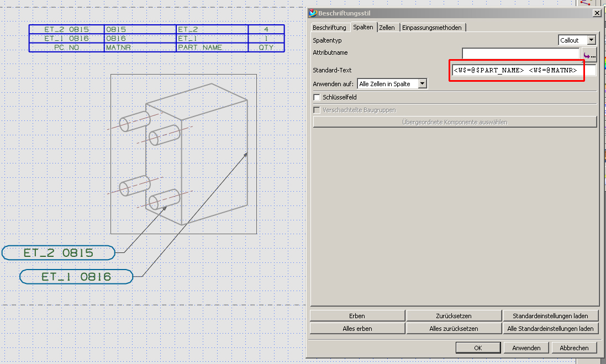
Task: Open the Einpassungsmethoden tab
Action: pos(432,28)
